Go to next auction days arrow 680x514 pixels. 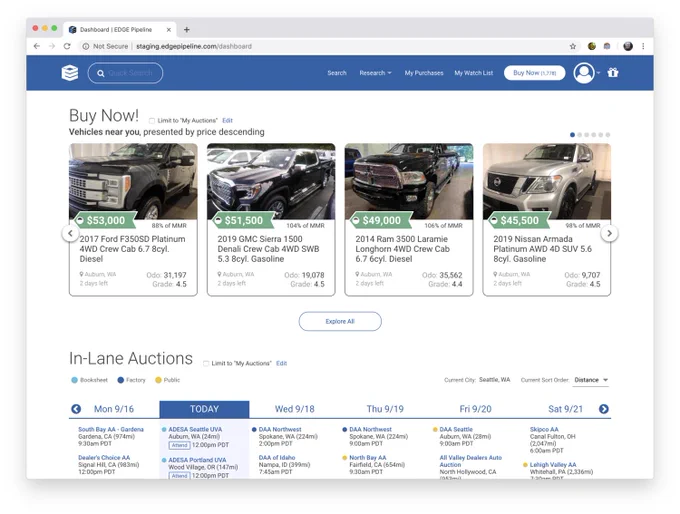[604, 409]
